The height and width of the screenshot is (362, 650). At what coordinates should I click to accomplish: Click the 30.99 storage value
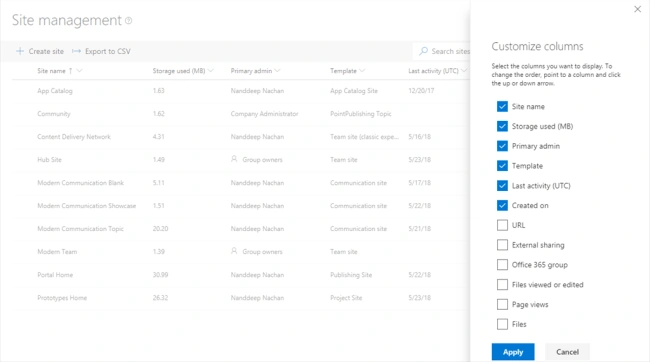[x=160, y=275]
